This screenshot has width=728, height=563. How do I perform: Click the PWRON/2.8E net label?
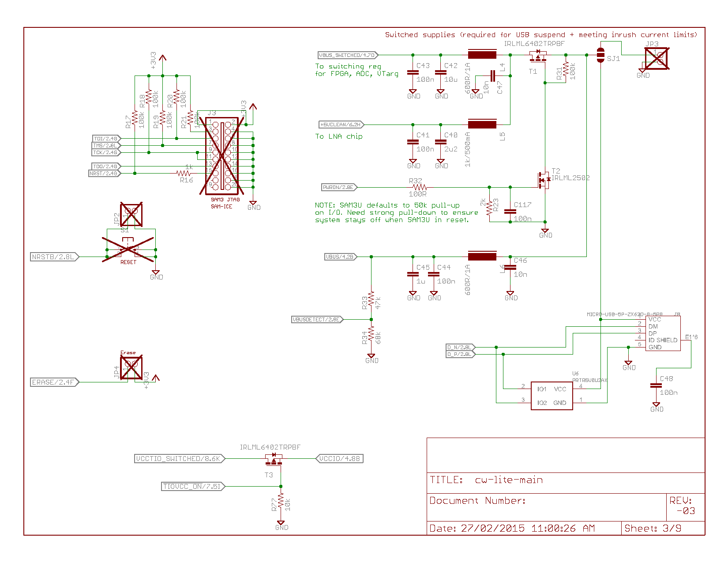click(339, 187)
